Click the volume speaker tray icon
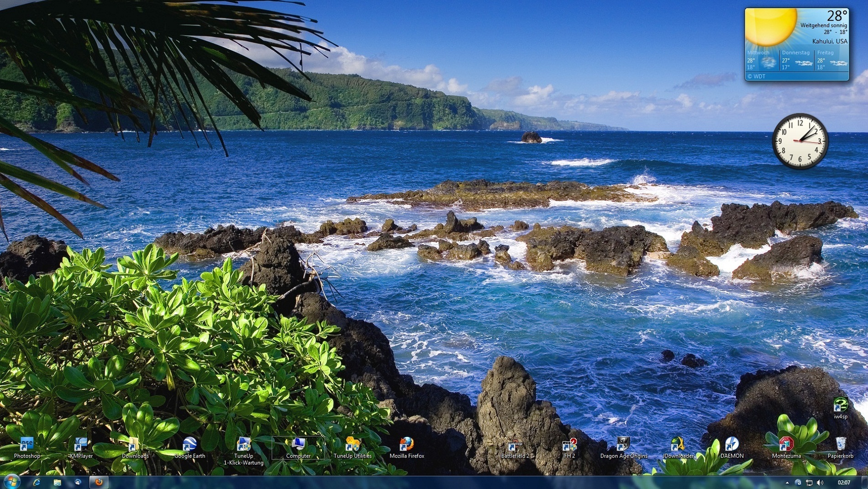The image size is (868, 489). coord(820,483)
